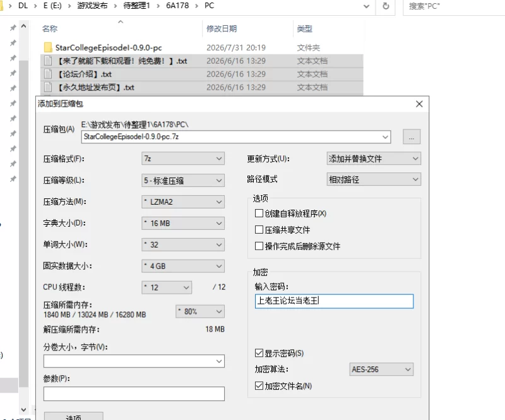
Task: Click archive name field StarCollegeEpisodeI-0.9.0-pc.7z
Action: click(236, 136)
